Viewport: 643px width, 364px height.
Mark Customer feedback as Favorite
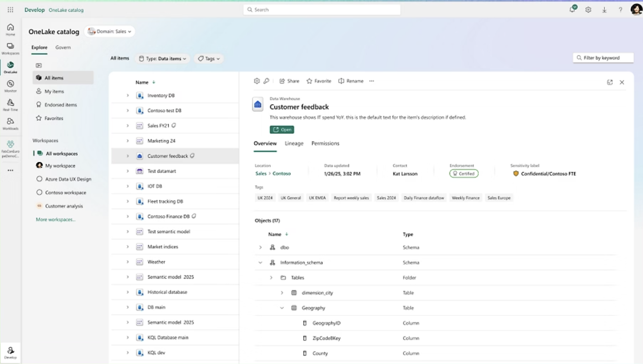(x=319, y=81)
